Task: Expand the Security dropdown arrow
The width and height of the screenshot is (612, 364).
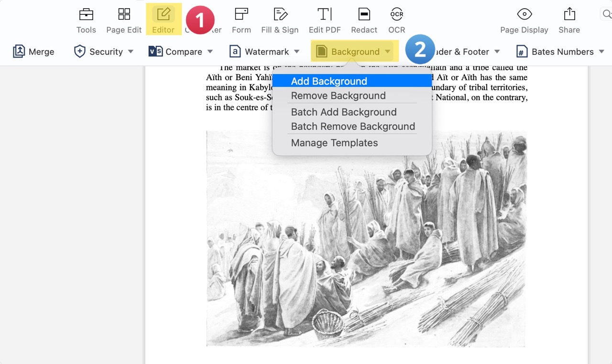Action: point(131,52)
